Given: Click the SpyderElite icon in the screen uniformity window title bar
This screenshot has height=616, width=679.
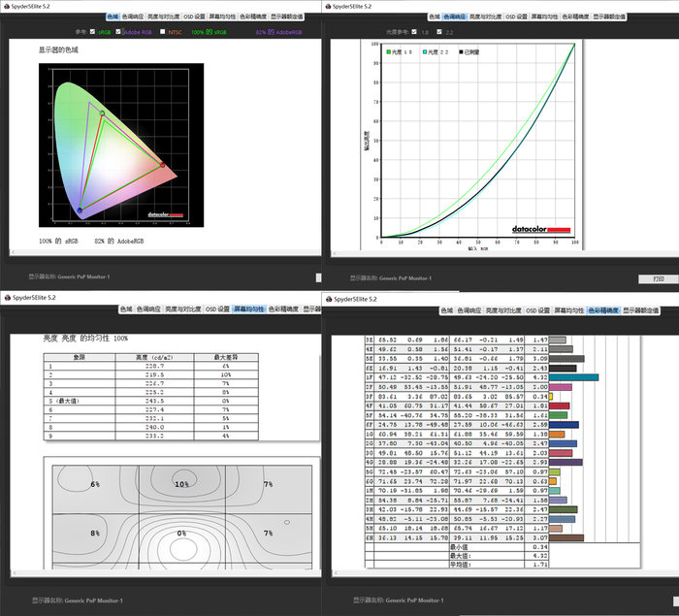Looking at the screenshot, I should point(8,298).
